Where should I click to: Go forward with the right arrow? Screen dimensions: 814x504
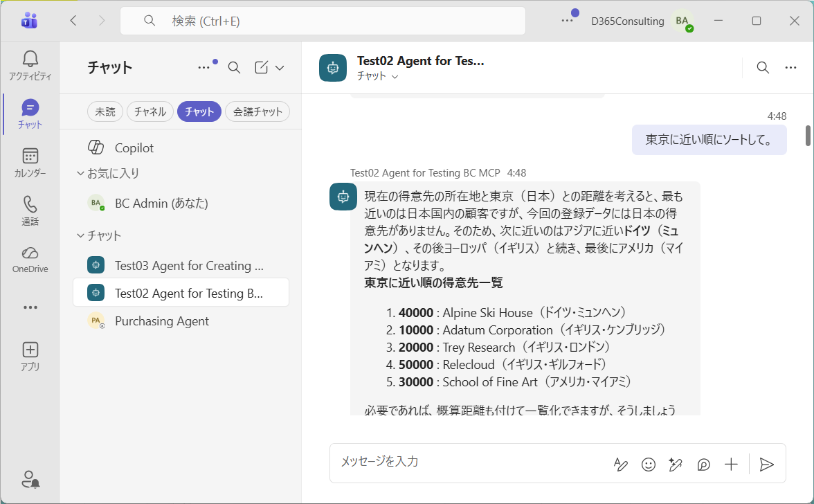click(x=102, y=21)
